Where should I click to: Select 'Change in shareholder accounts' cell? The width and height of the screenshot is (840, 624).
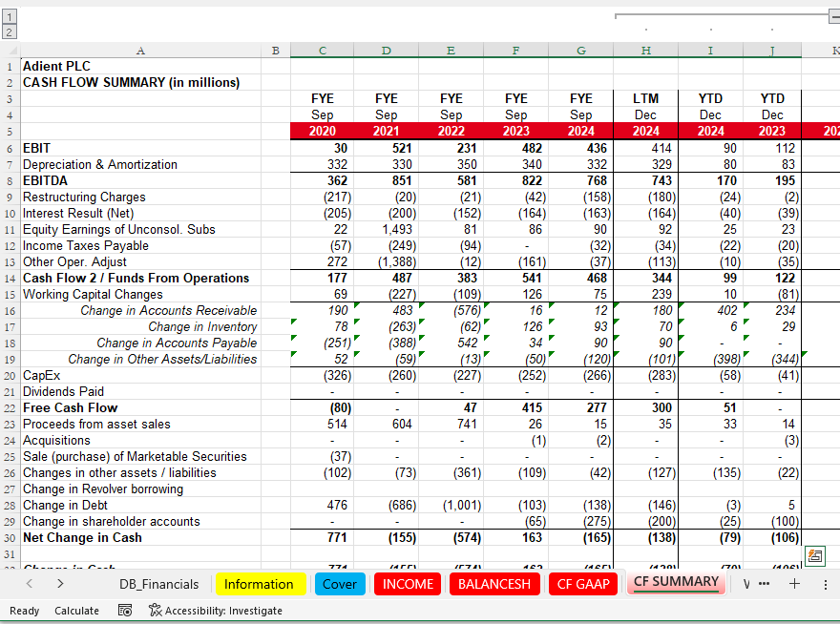pyautogui.click(x=141, y=522)
